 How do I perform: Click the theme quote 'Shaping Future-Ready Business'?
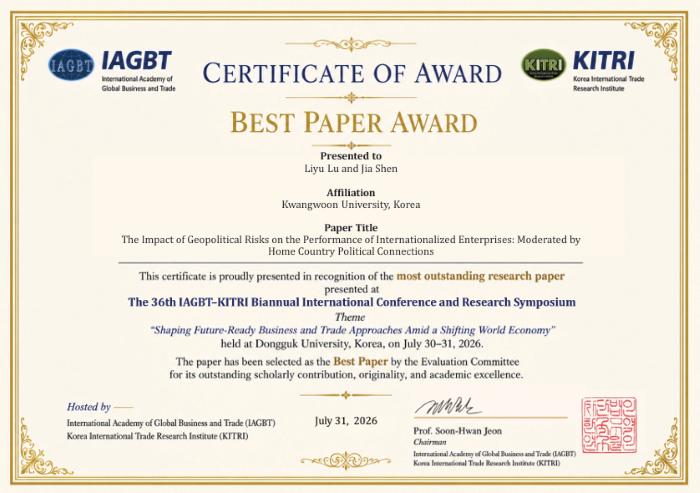353,330
